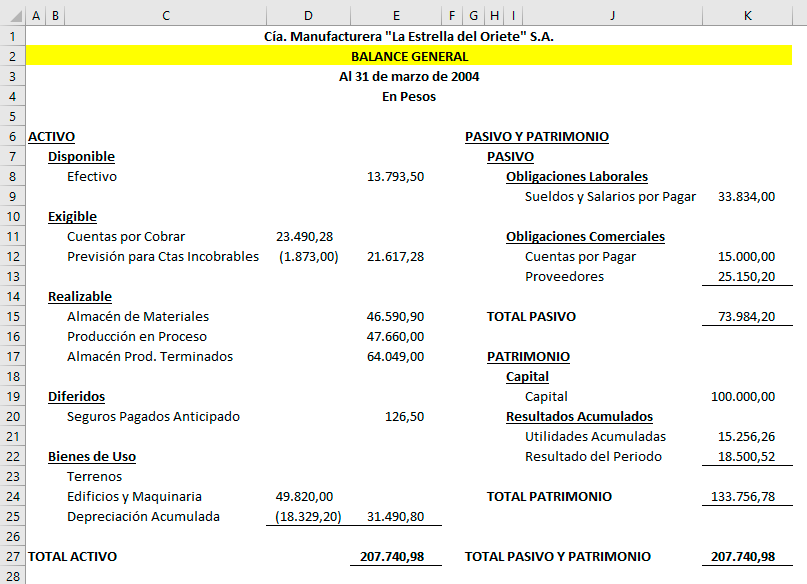Click the value 15.000,00
The width and height of the screenshot is (807, 584).
pyautogui.click(x=746, y=257)
